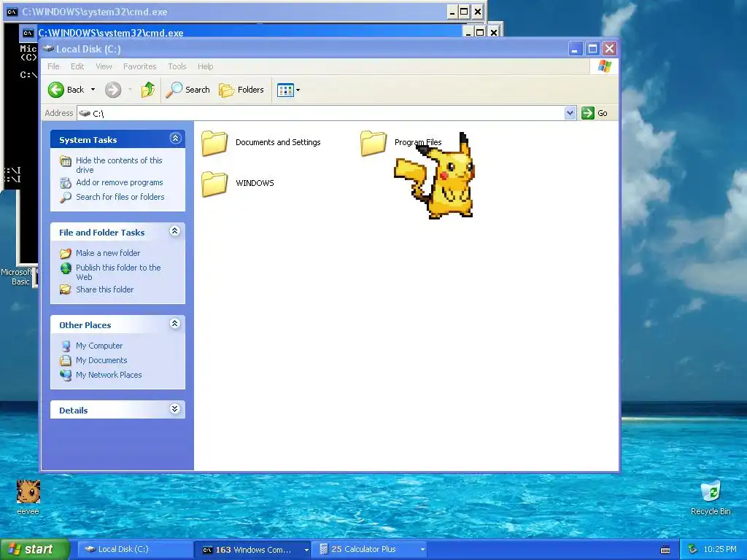The height and width of the screenshot is (560, 747).
Task: Click the globe icon for Publish this folder
Action: tap(65, 268)
